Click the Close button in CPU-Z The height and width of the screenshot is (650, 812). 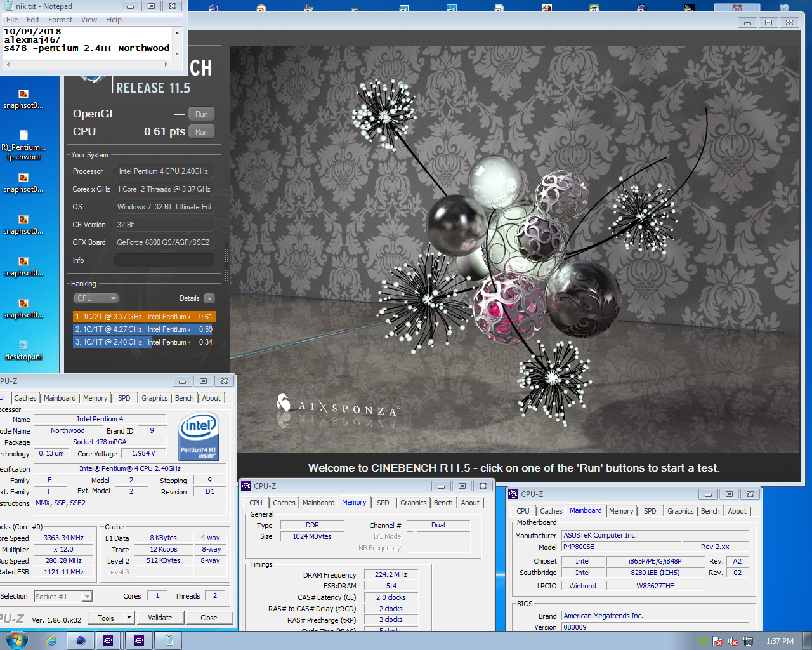tap(209, 618)
